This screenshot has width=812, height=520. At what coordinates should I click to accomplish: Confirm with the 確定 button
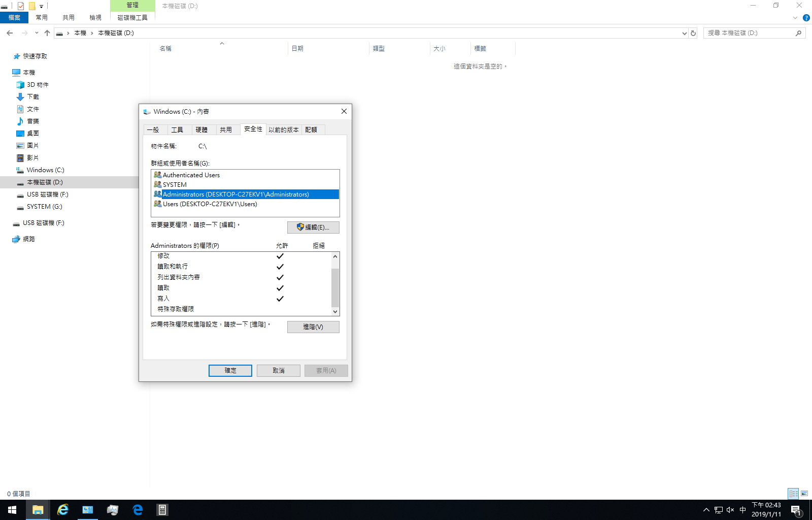tap(230, 371)
